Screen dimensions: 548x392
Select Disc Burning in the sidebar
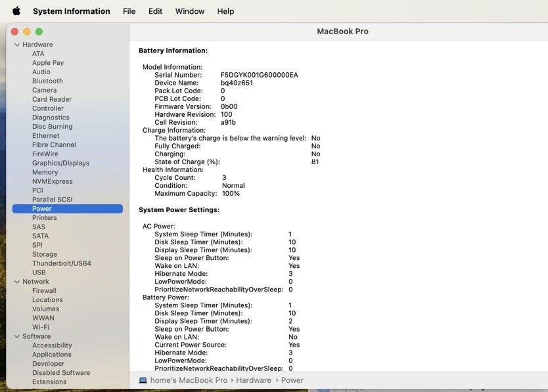point(53,127)
